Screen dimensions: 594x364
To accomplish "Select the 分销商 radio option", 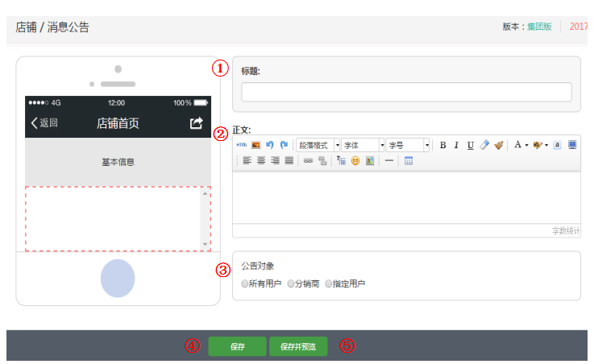I will 291,283.
